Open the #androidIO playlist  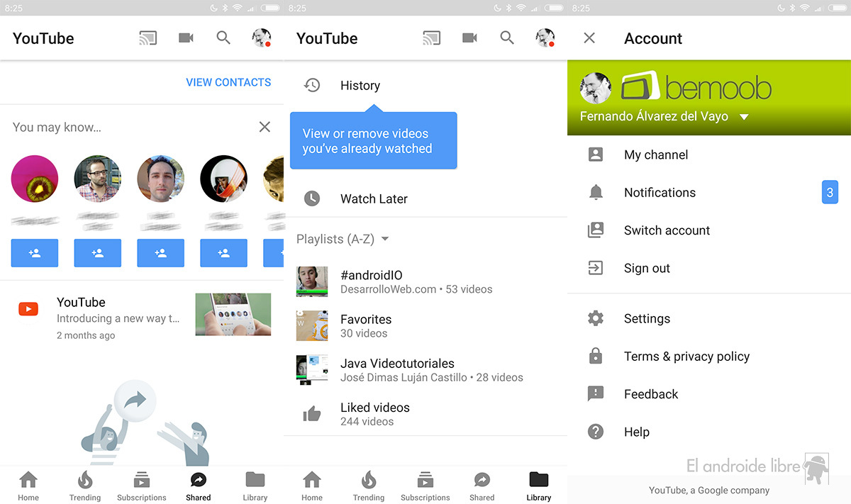pyautogui.click(x=425, y=281)
